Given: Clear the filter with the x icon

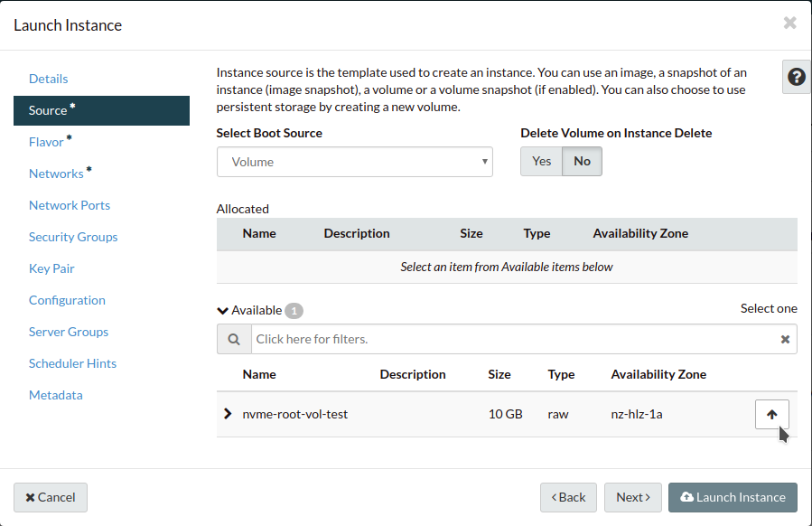Looking at the screenshot, I should pyautogui.click(x=785, y=340).
